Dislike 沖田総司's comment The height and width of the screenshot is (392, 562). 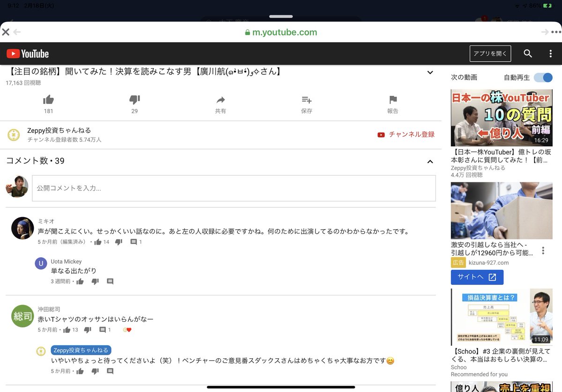(88, 330)
